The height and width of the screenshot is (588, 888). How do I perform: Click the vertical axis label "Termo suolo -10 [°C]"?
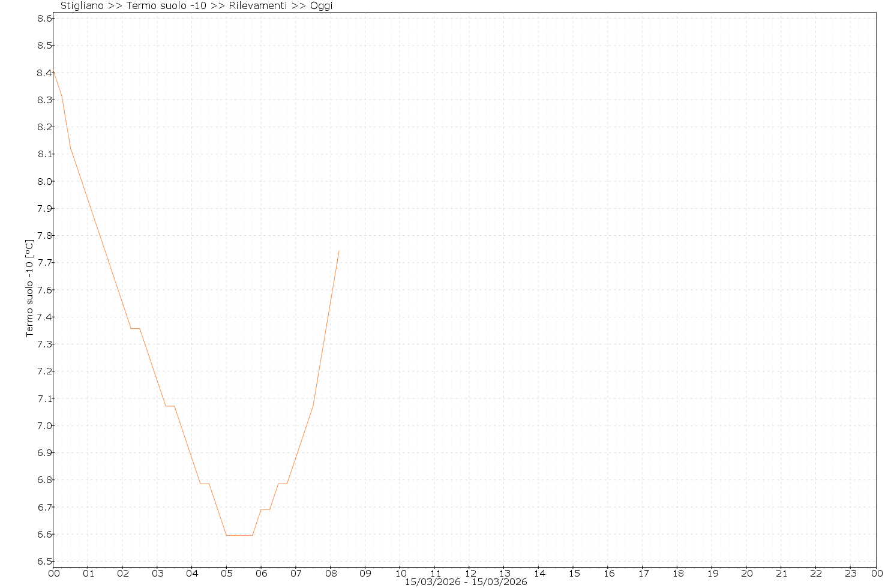pos(29,288)
